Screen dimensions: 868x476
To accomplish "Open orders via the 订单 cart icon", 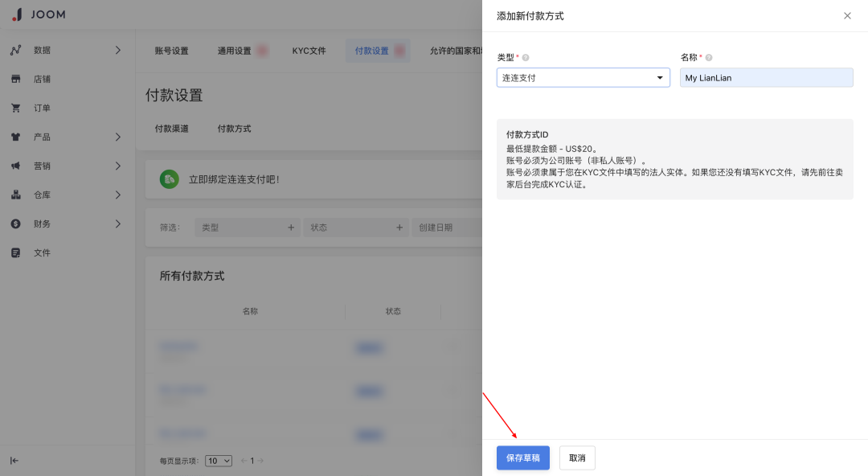I will (17, 107).
